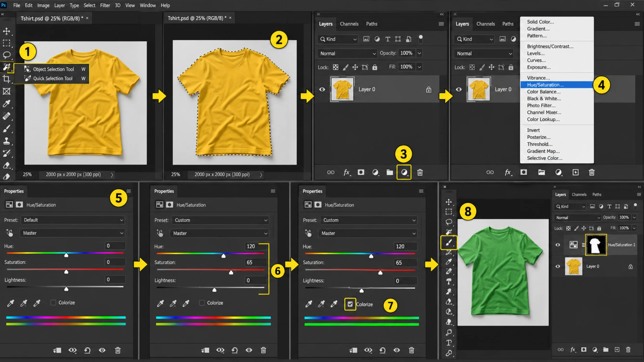Click the delete trash icon in Hue/Saturation 1 Layers panel
644x362 pixels.
click(628, 349)
